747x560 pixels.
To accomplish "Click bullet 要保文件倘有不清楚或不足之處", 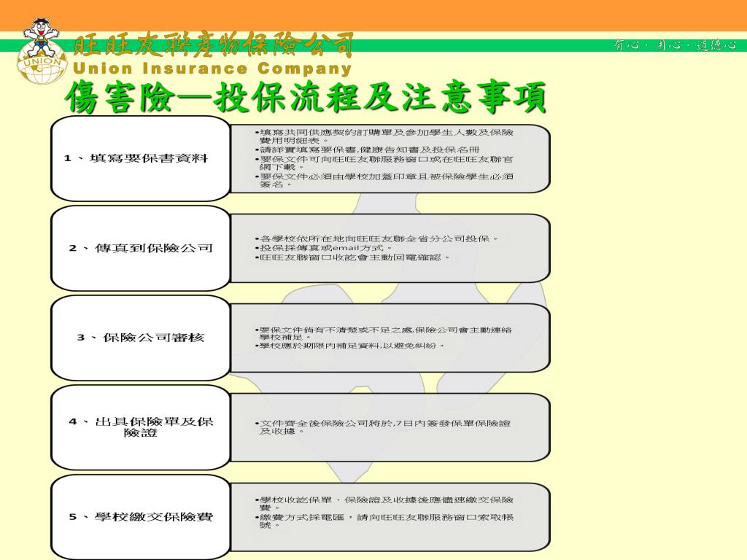I will click(384, 333).
